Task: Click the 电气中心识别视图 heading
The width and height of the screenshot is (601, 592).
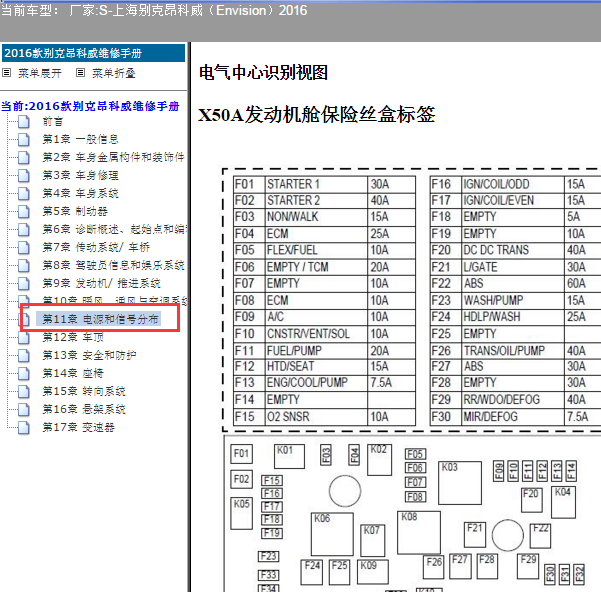Action: pos(263,72)
